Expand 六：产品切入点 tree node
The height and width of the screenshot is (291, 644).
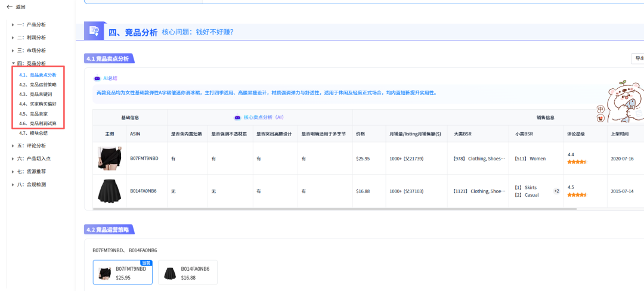pyautogui.click(x=13, y=159)
